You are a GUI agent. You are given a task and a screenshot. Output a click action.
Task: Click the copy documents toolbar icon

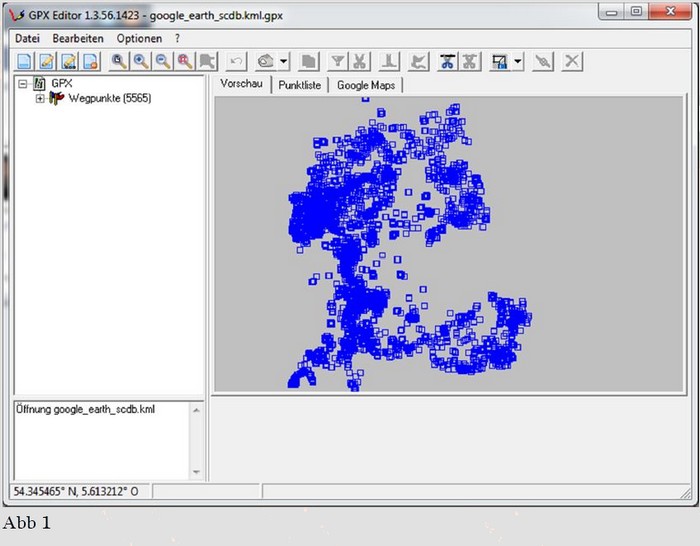point(308,62)
